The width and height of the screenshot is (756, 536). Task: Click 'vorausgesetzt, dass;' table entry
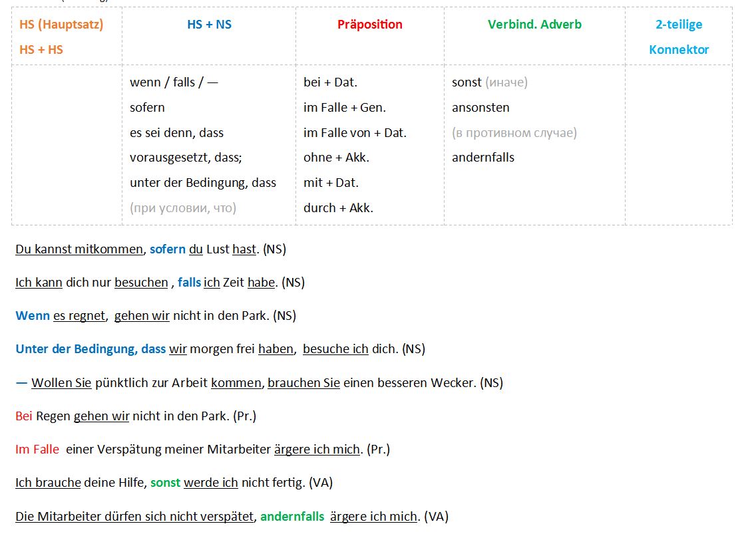186,158
